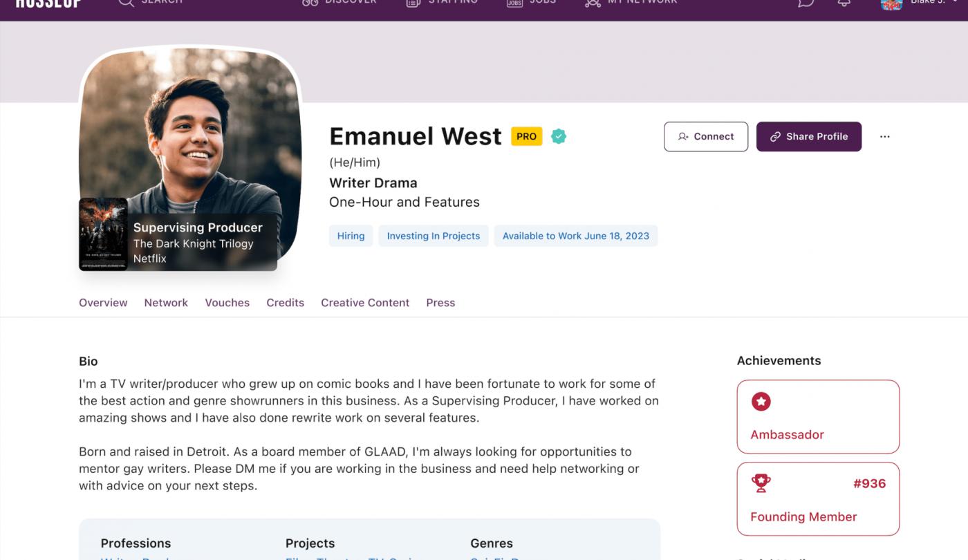Open notifications bell icon
The height and width of the screenshot is (560, 968).
pyautogui.click(x=844, y=2)
